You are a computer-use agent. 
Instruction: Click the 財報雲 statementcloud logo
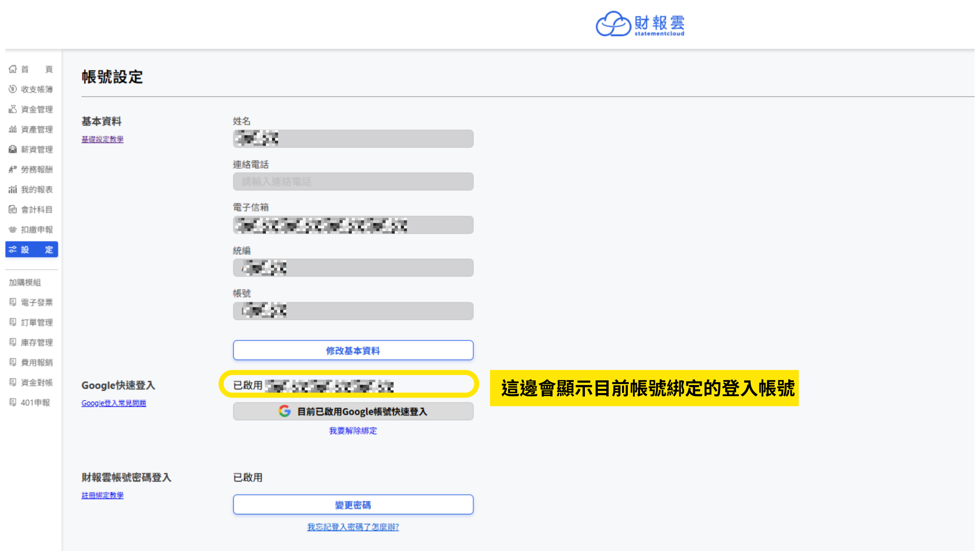pyautogui.click(x=640, y=24)
